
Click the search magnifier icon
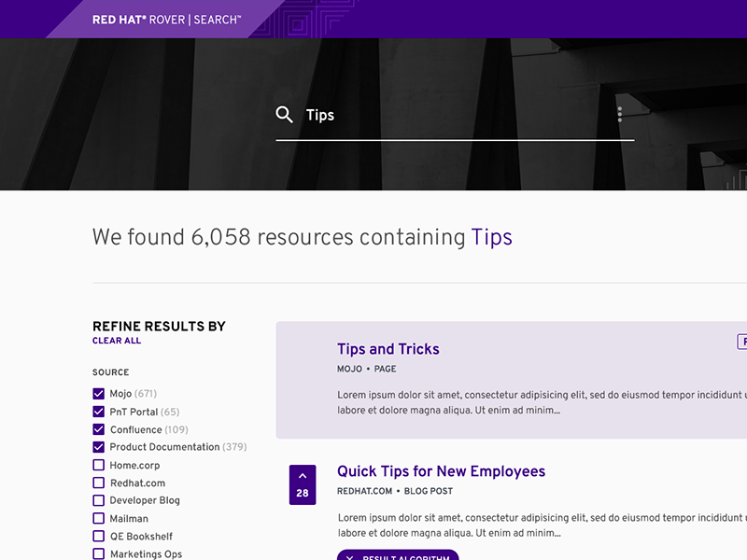[285, 115]
